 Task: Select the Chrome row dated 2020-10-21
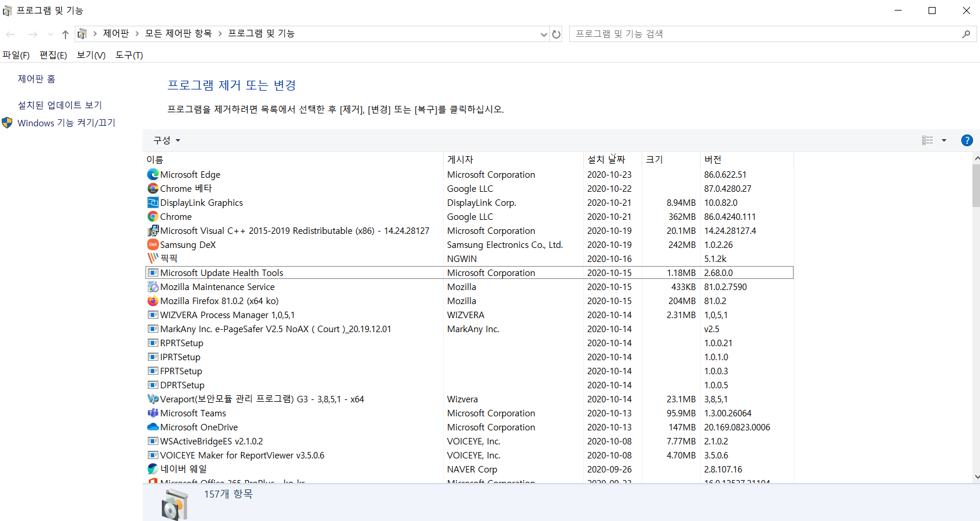click(469, 216)
